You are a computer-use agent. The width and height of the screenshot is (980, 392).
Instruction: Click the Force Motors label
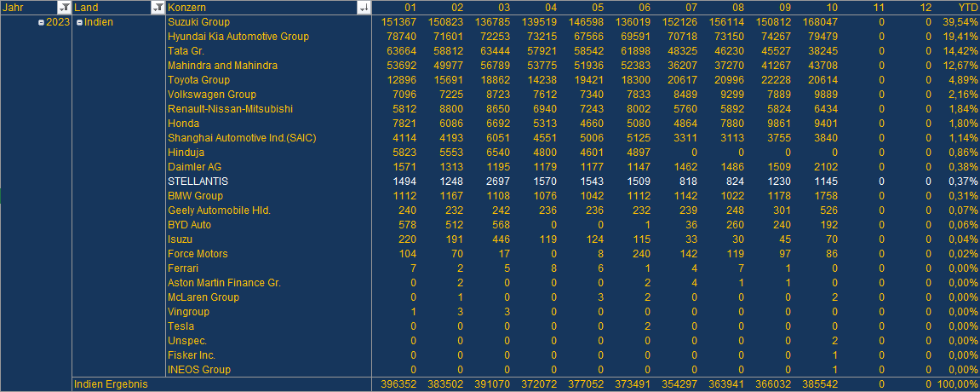[x=198, y=254]
